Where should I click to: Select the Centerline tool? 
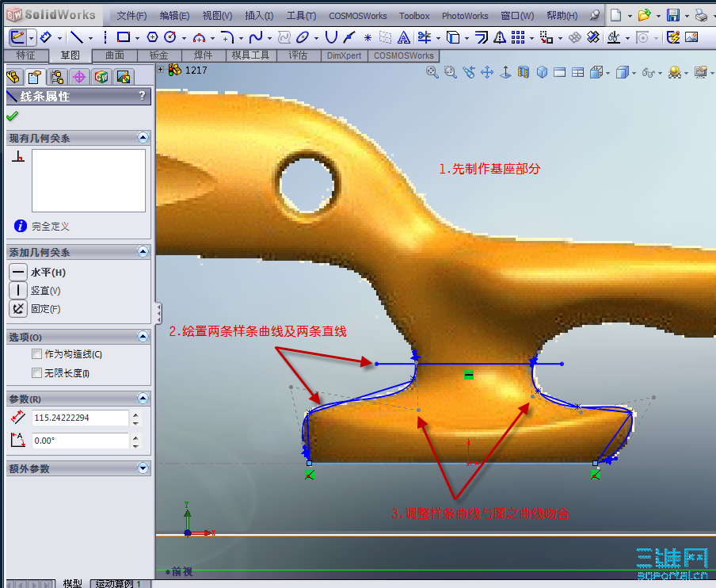pos(105,37)
